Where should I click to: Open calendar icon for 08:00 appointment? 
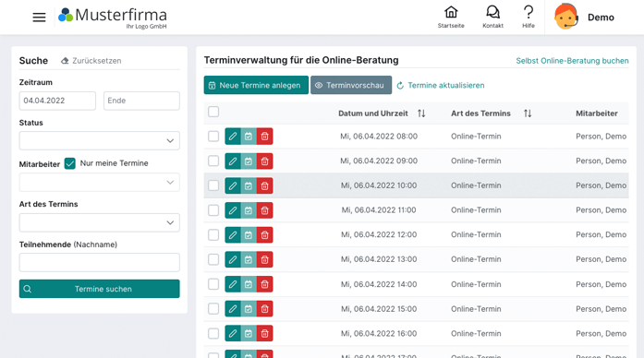click(x=249, y=137)
